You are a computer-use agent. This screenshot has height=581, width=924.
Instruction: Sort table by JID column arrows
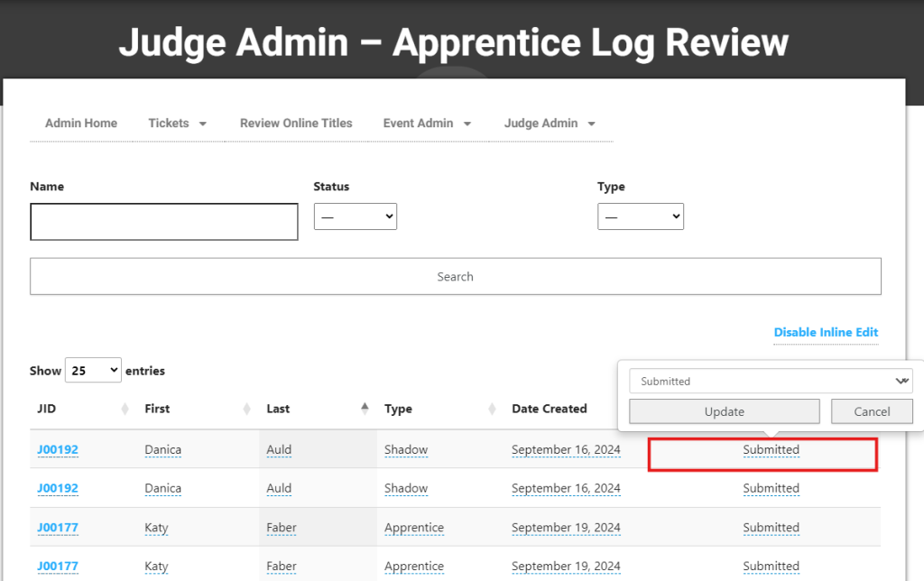pos(125,410)
